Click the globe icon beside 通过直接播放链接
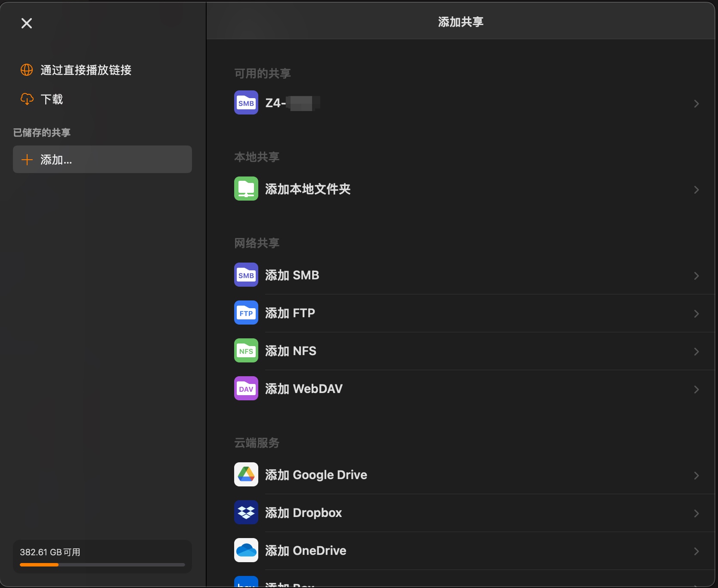 point(27,70)
